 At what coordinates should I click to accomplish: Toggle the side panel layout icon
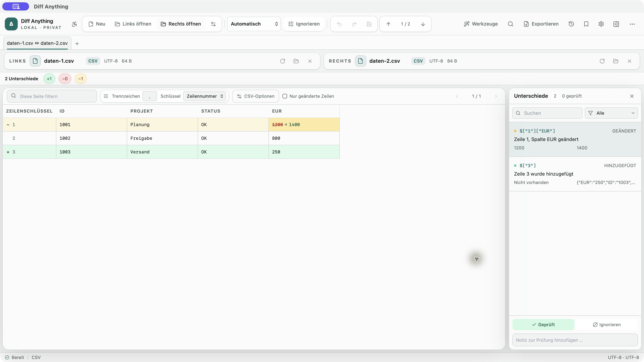(616, 24)
